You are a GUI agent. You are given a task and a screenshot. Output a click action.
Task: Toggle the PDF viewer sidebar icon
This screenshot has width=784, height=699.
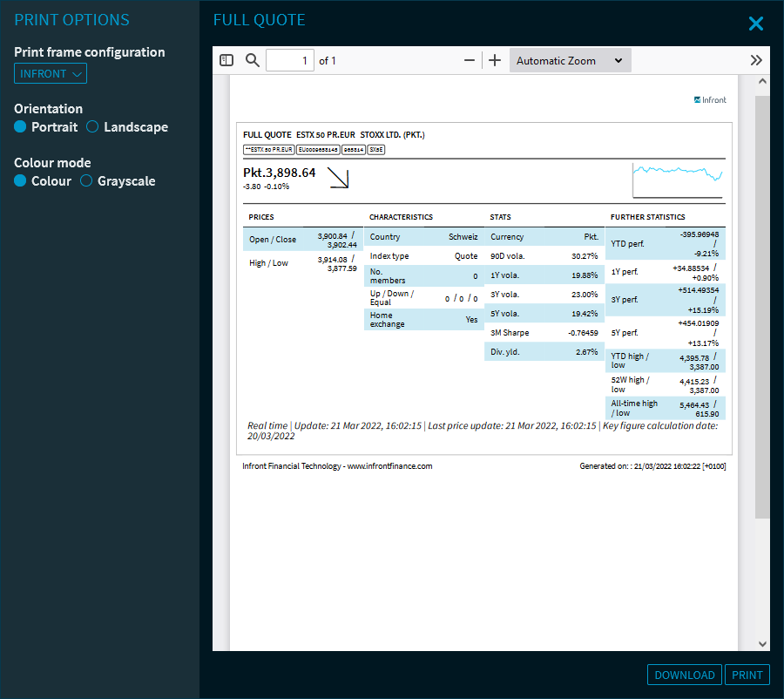pos(226,60)
